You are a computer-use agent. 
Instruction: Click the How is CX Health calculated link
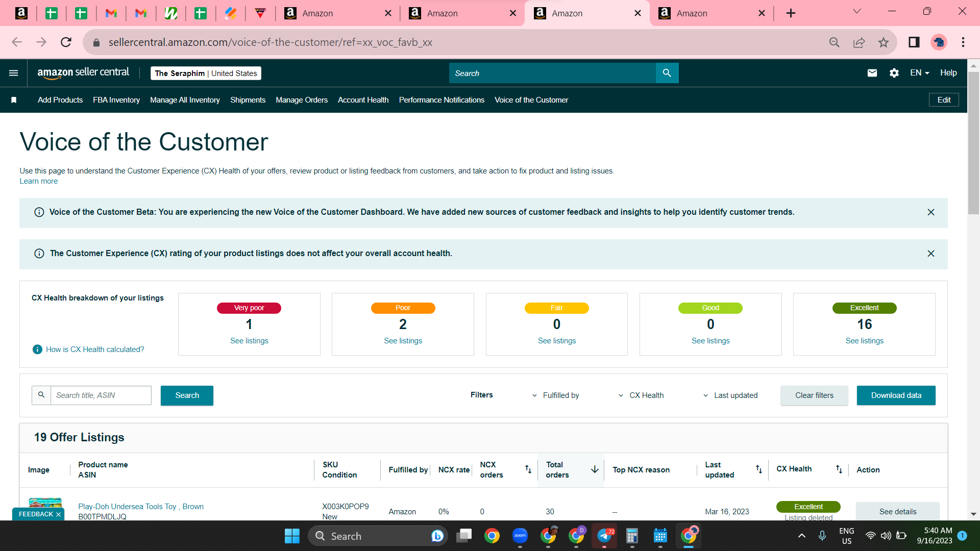click(x=95, y=349)
